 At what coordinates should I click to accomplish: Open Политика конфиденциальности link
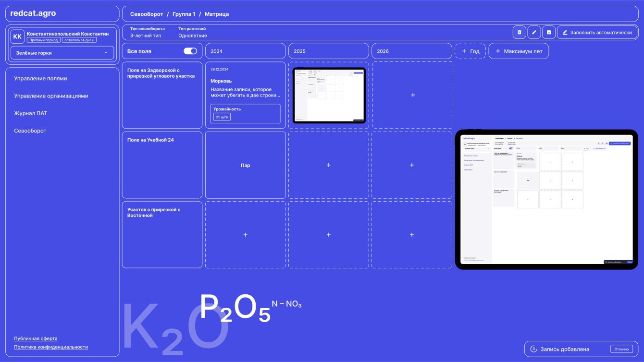51,347
